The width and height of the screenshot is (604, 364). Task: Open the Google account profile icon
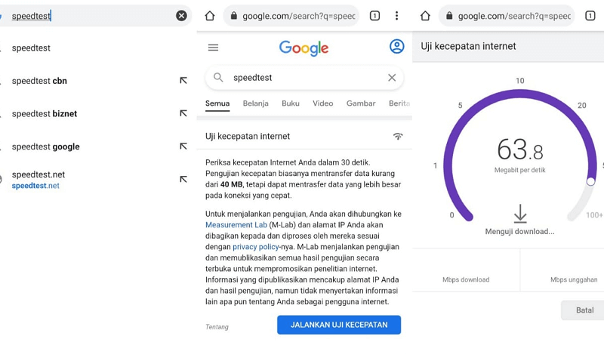[397, 47]
